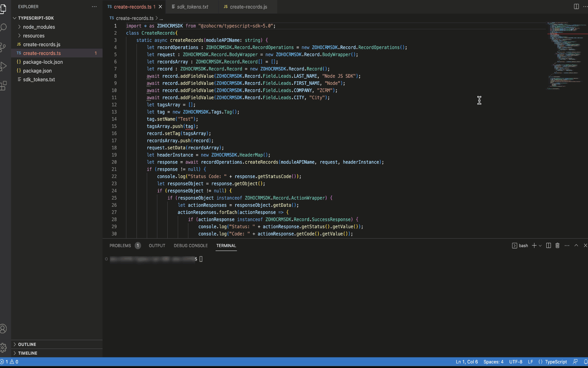This screenshot has height=368, width=588.
Task: Click 'tag.setName("Test");' on line 14
Action: coord(172,119)
